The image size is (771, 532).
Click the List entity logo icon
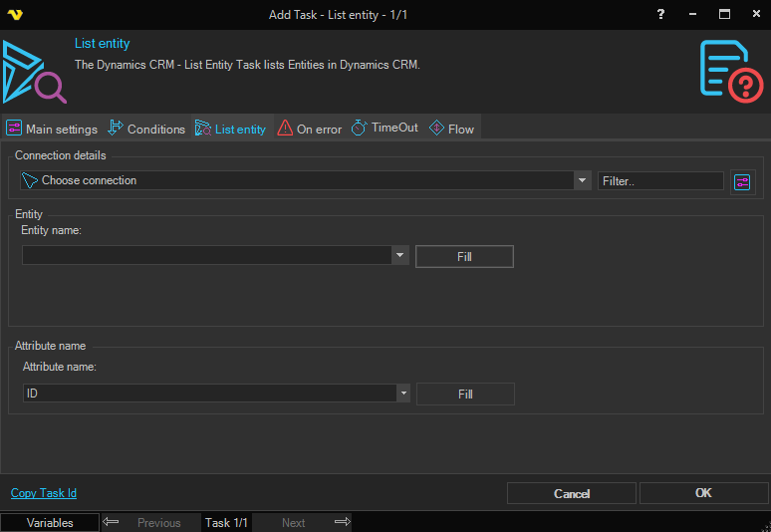coord(33,72)
